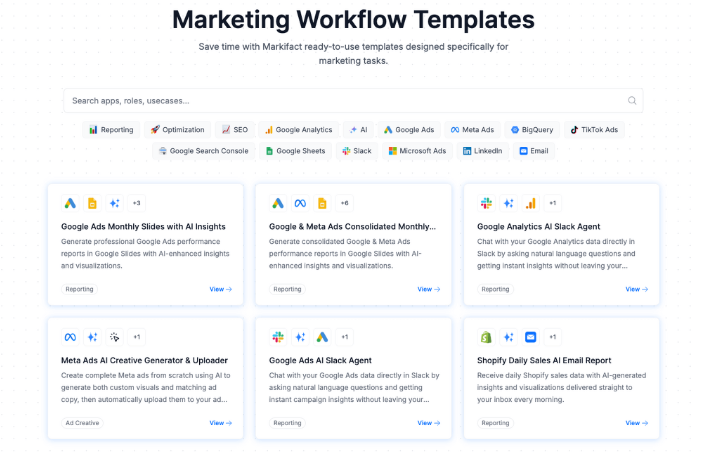Click the Google Slides icon on Consolidated Monthly card
Viewport: 711px width, 471px height.
pyautogui.click(x=322, y=203)
